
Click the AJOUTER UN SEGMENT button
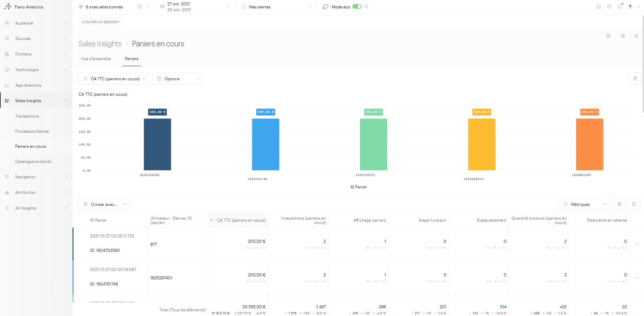click(x=101, y=22)
